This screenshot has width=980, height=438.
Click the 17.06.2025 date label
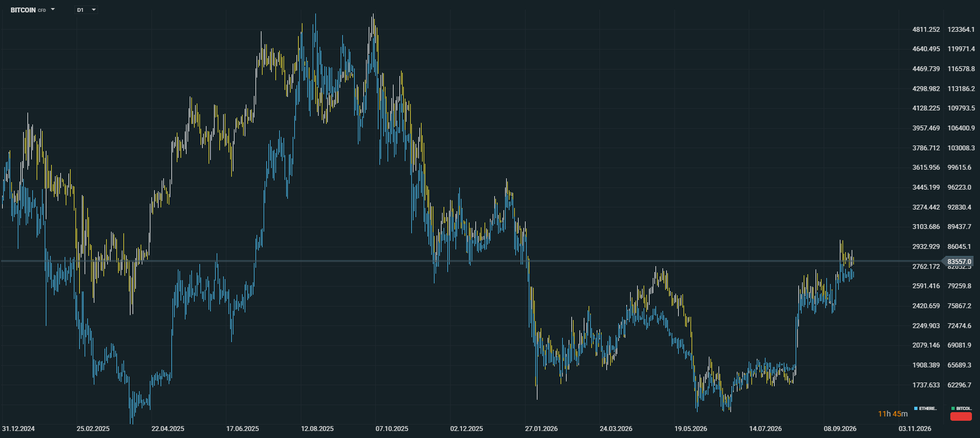[x=243, y=429]
